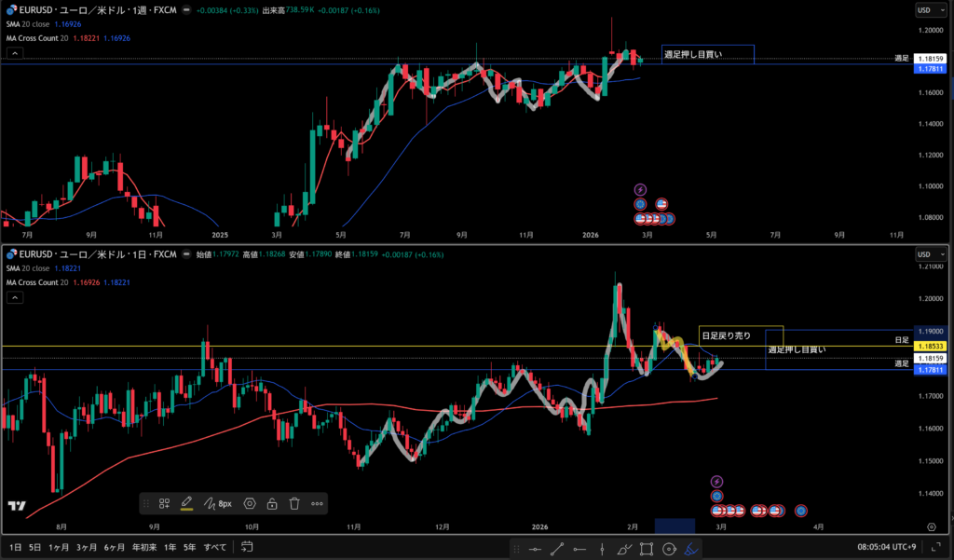Select the rectangle shape tool

tap(646, 549)
